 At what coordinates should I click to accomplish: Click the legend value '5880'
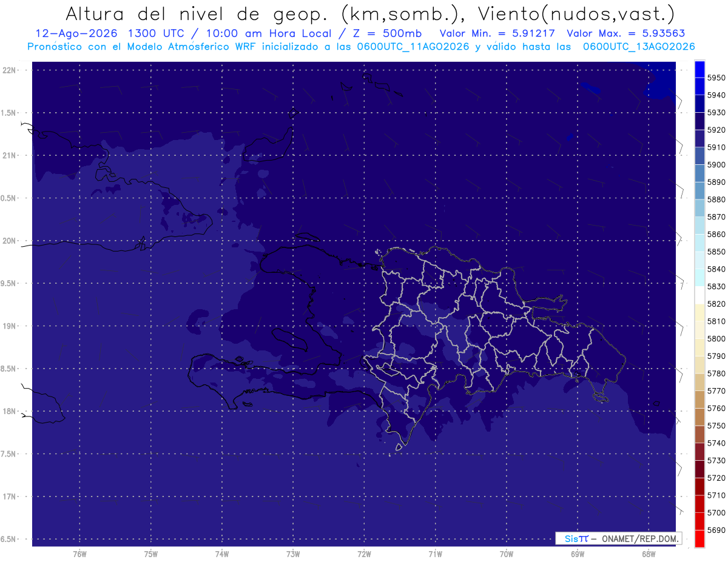click(716, 199)
